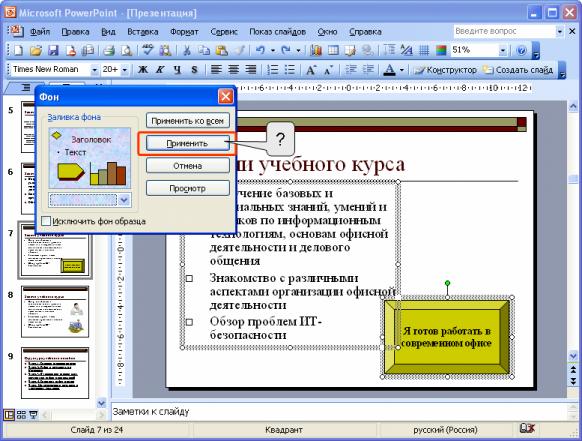
Task: Start slide show from the view buttons
Action: [33, 414]
